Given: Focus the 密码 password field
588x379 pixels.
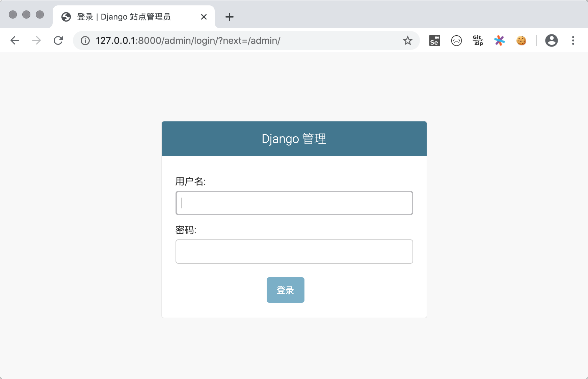Looking at the screenshot, I should pyautogui.click(x=294, y=252).
